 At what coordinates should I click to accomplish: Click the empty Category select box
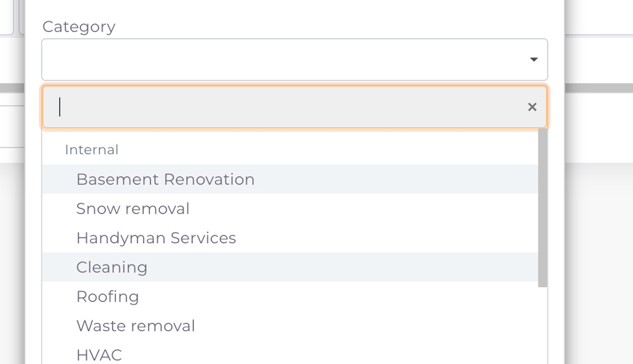click(x=294, y=60)
